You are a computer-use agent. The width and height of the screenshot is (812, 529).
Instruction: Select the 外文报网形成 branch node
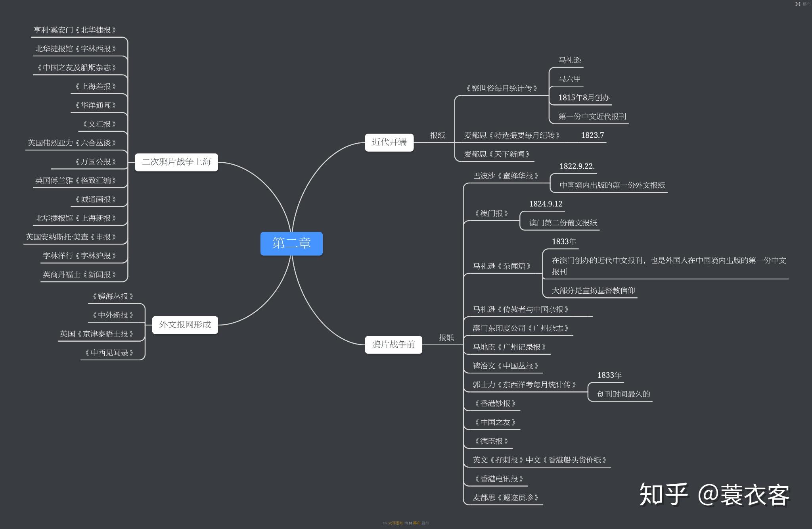click(x=185, y=325)
